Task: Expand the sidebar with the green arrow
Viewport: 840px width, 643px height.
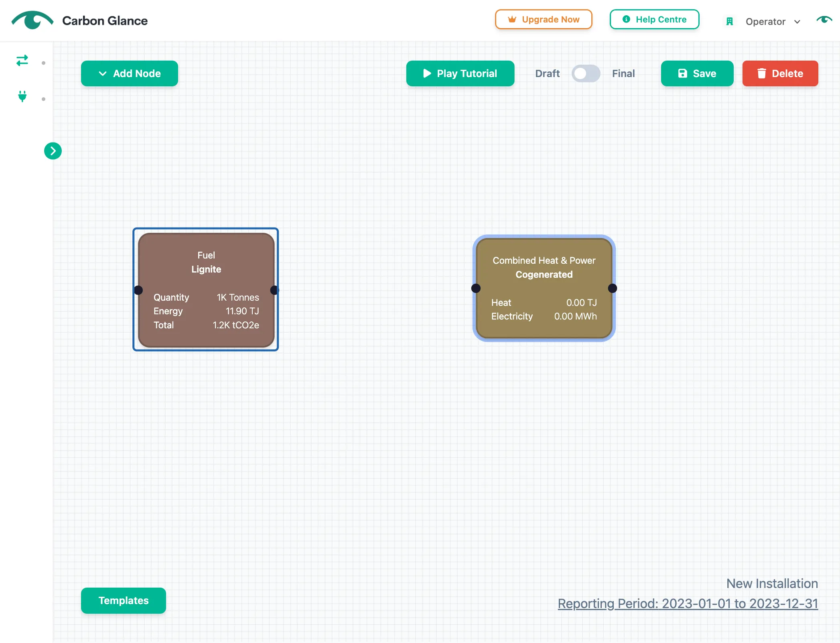Action: 53,151
